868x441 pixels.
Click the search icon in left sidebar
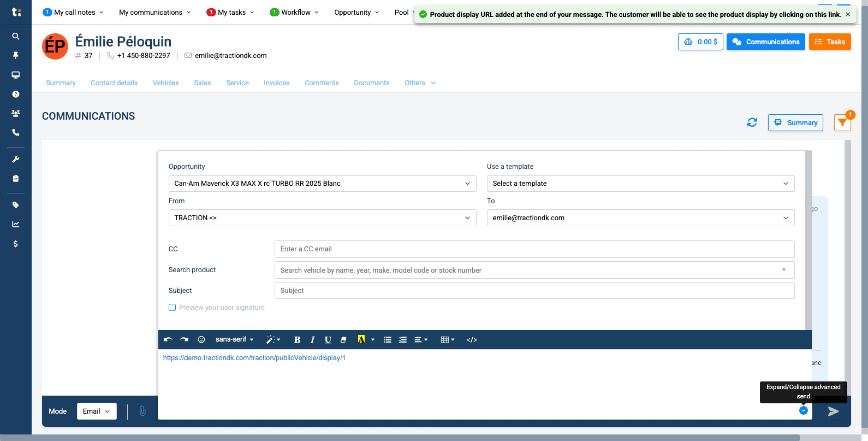[16, 36]
